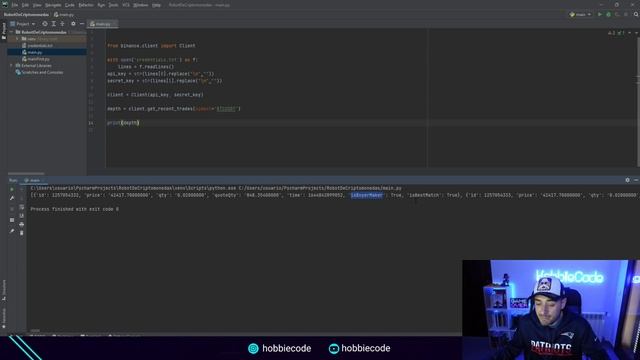Open Project panel settings gear
Viewport: 640px width, 360px height.
(73, 24)
